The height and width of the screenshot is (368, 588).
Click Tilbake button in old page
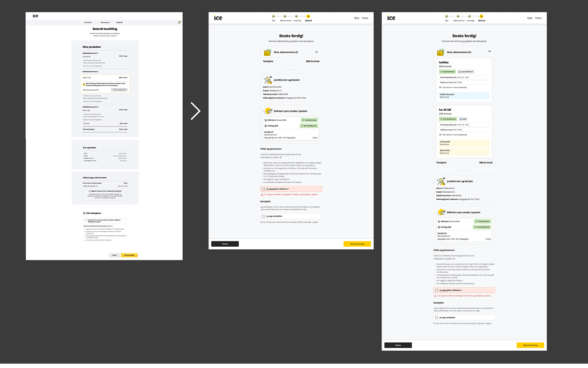[114, 255]
